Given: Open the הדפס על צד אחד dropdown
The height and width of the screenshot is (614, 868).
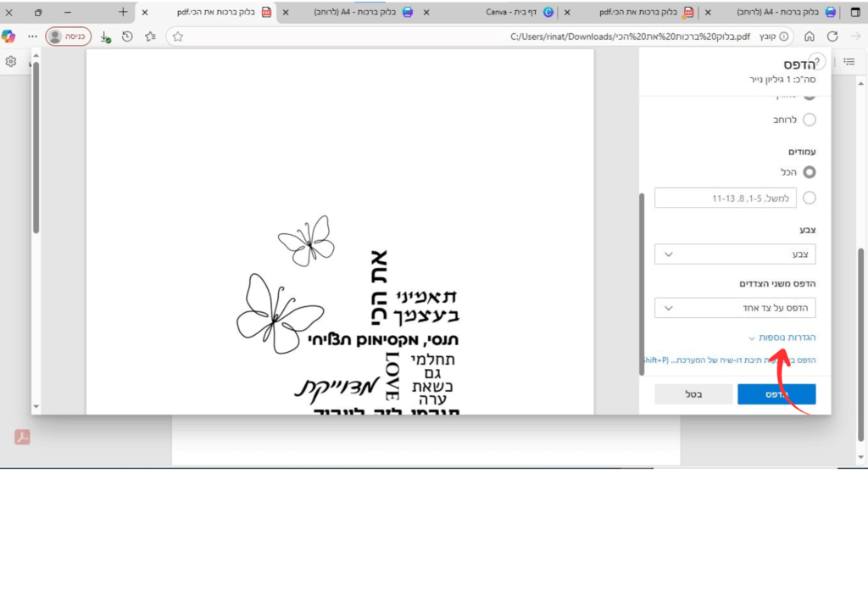Looking at the screenshot, I should [736, 307].
